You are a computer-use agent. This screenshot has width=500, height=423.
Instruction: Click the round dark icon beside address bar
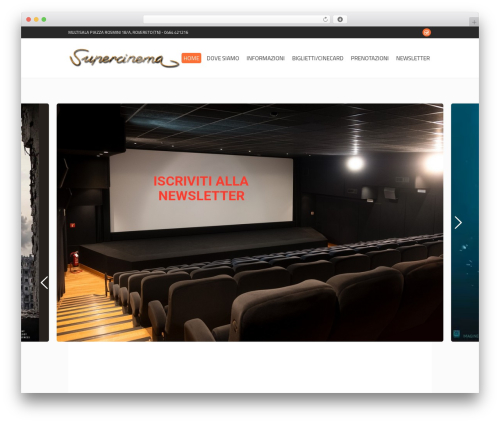tap(340, 20)
